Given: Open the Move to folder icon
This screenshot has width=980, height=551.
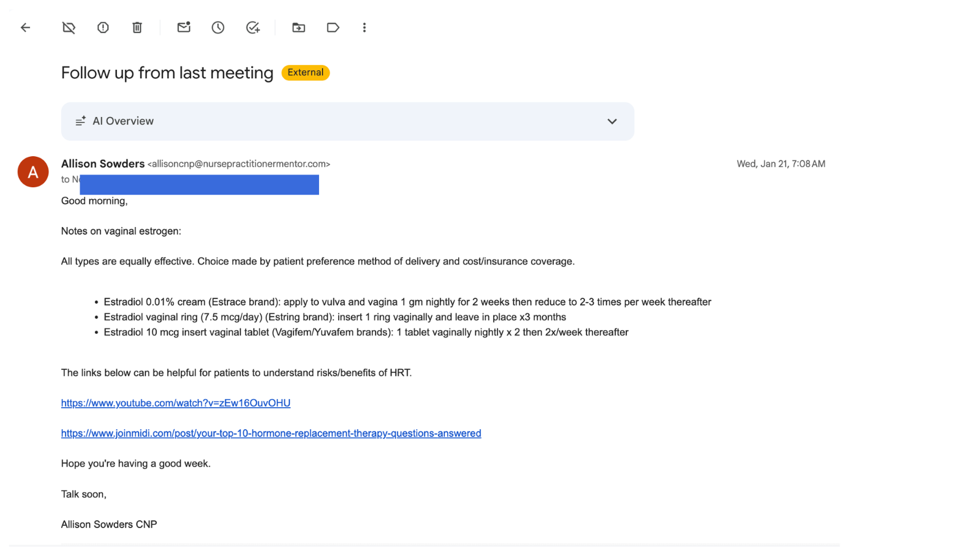Looking at the screenshot, I should 298,28.
